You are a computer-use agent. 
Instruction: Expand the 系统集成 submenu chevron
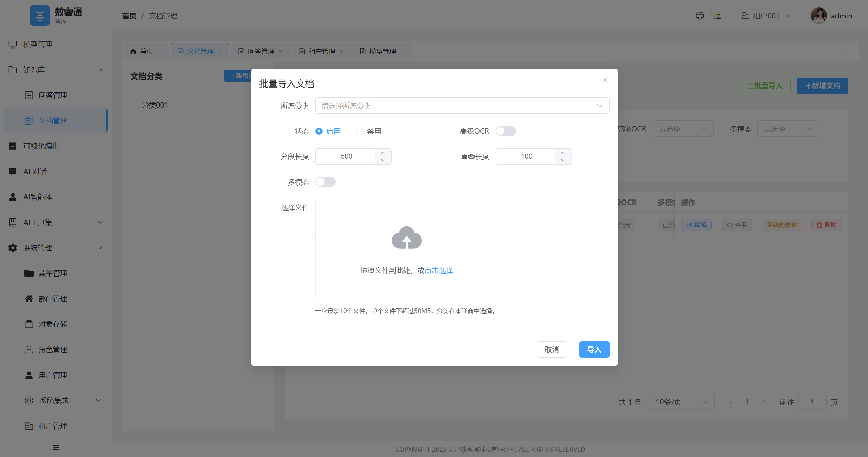[x=98, y=401]
